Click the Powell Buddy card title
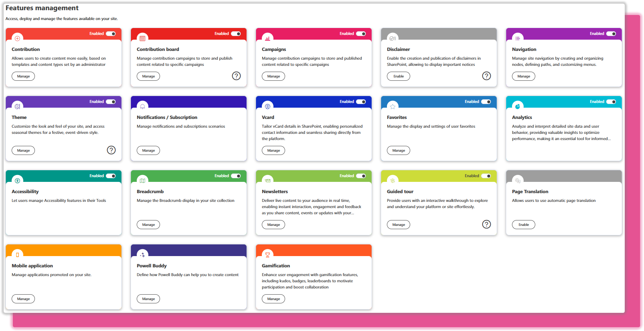Image resolution: width=644 pixels, height=331 pixels. [x=152, y=266]
